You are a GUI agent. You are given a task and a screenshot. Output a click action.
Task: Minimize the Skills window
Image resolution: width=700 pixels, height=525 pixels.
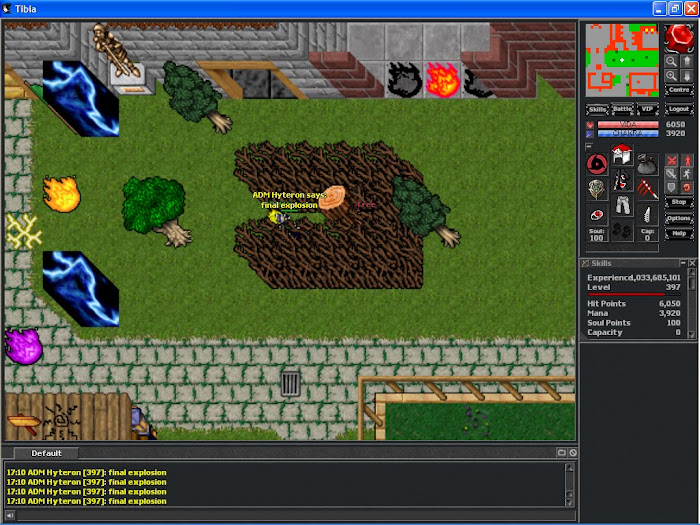point(683,263)
